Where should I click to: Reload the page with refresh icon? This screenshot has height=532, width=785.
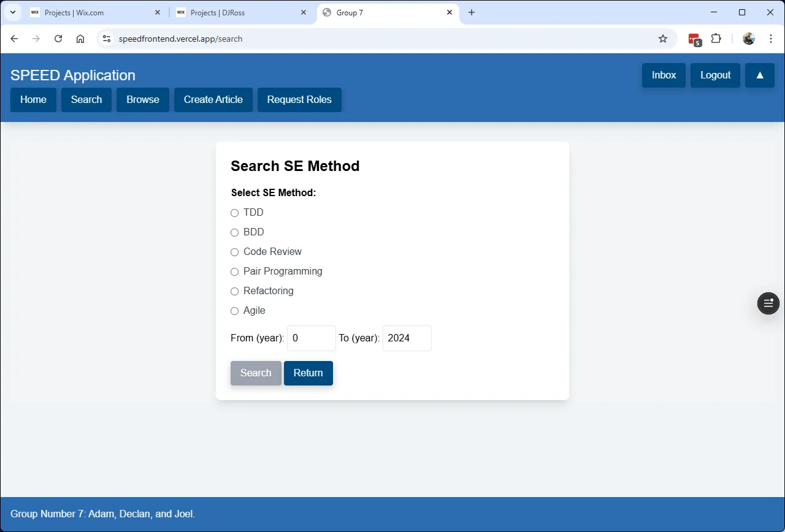(58, 39)
